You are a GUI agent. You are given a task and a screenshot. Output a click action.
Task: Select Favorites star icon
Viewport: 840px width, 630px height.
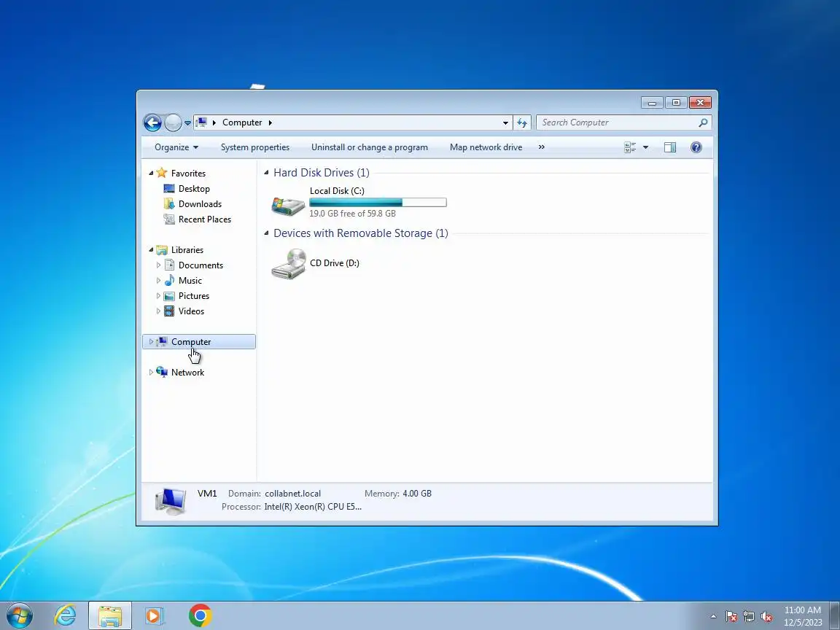[x=162, y=173]
